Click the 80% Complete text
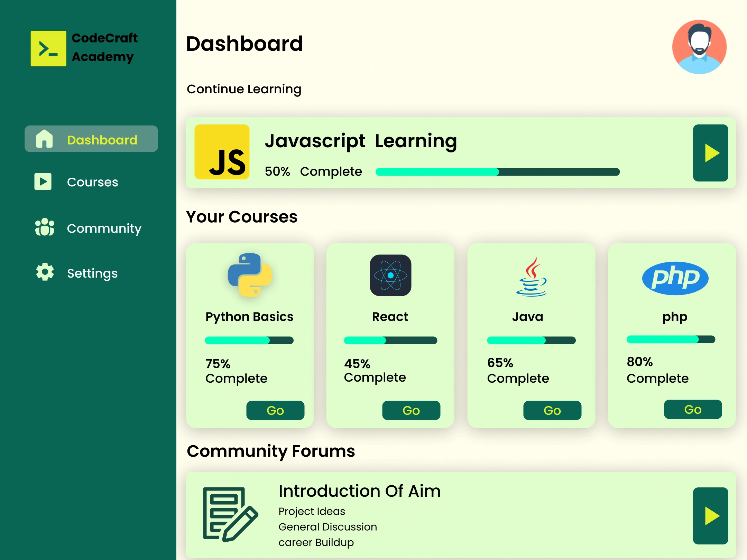The image size is (747, 560). pyautogui.click(x=658, y=371)
